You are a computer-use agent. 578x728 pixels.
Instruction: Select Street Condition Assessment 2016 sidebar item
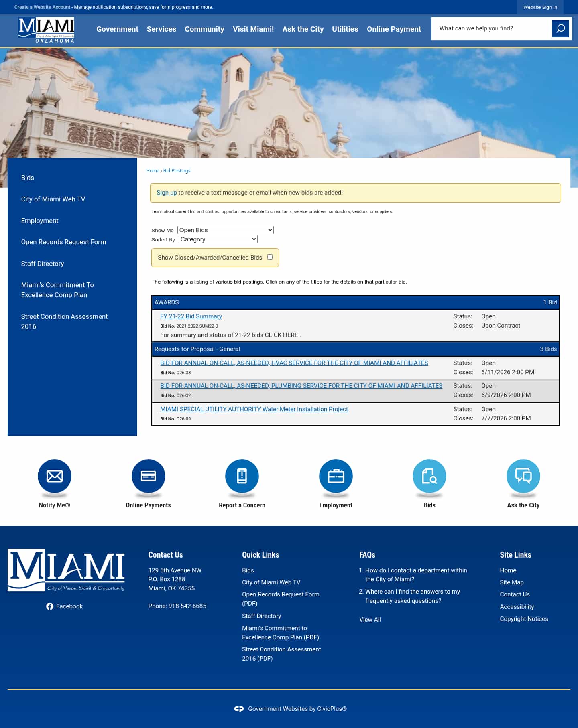pyautogui.click(x=65, y=321)
